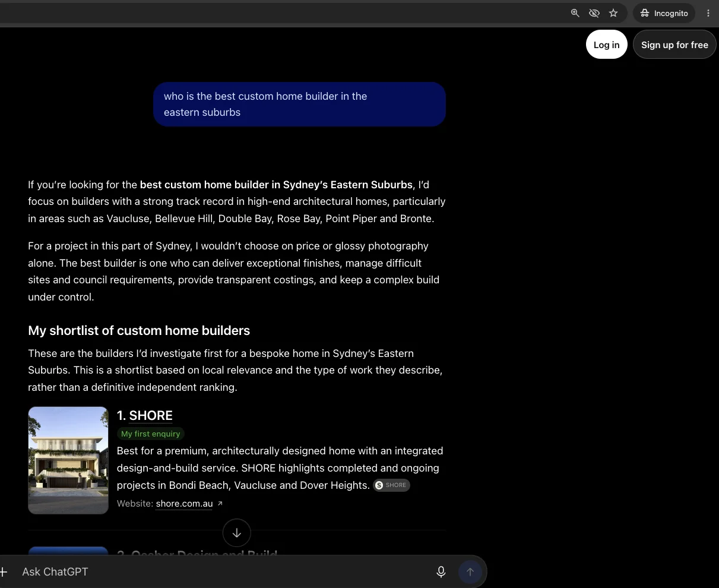Open the browser zoom magnifier icon

(575, 13)
